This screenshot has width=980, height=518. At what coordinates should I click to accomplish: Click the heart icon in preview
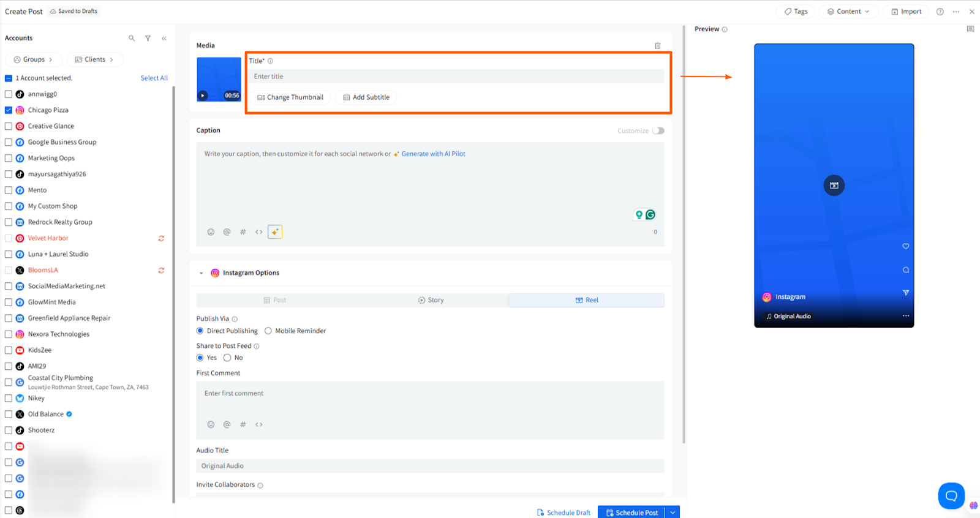(906, 246)
